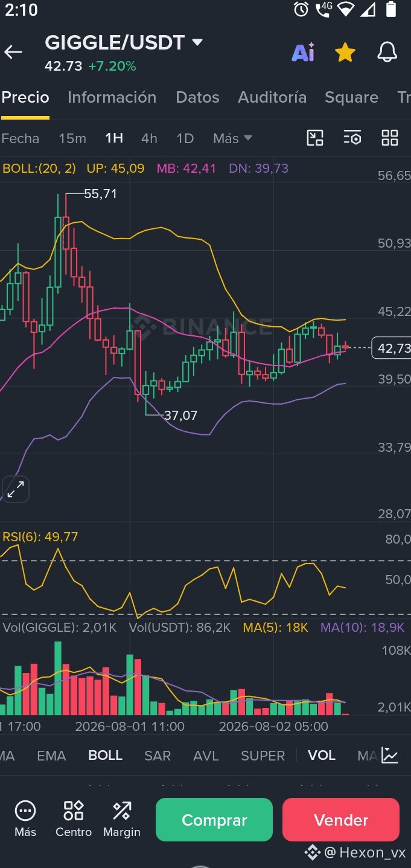Select the AVL indicator
Image resolution: width=411 pixels, height=868 pixels.
[x=206, y=756]
